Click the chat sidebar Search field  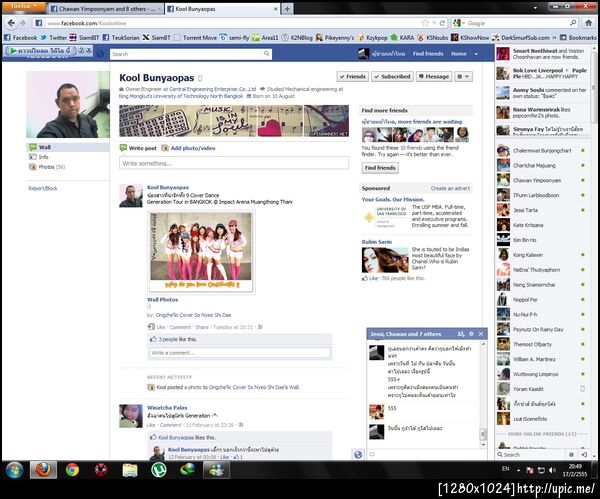(x=534, y=455)
